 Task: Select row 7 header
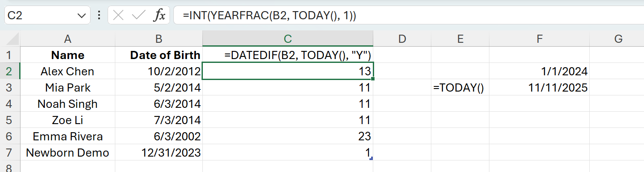point(10,152)
